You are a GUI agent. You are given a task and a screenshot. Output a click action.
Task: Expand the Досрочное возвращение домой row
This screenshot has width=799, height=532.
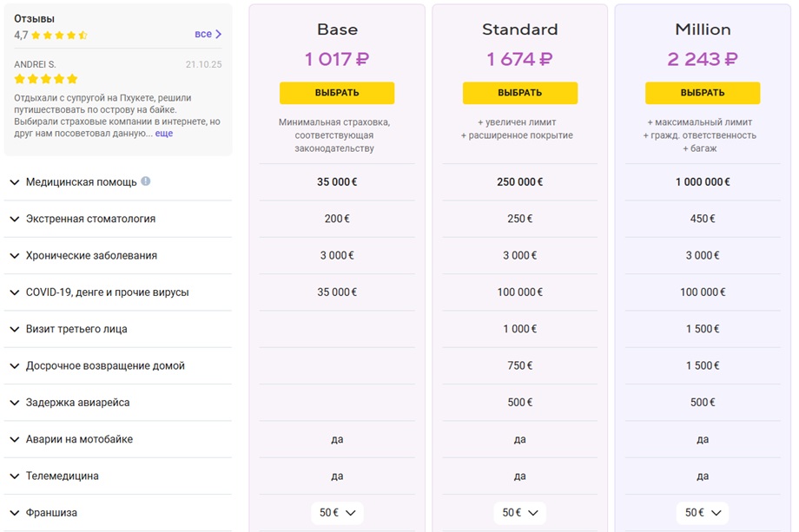[x=118, y=365]
